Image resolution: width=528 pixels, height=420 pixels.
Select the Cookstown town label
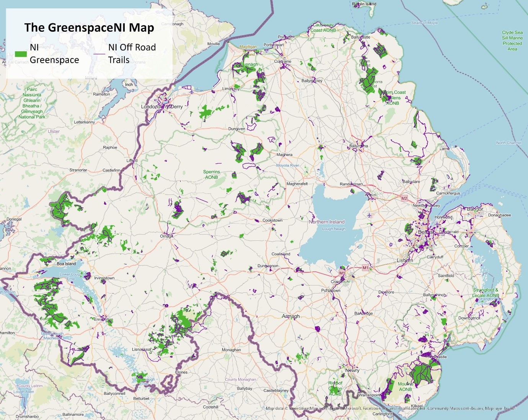(272, 220)
